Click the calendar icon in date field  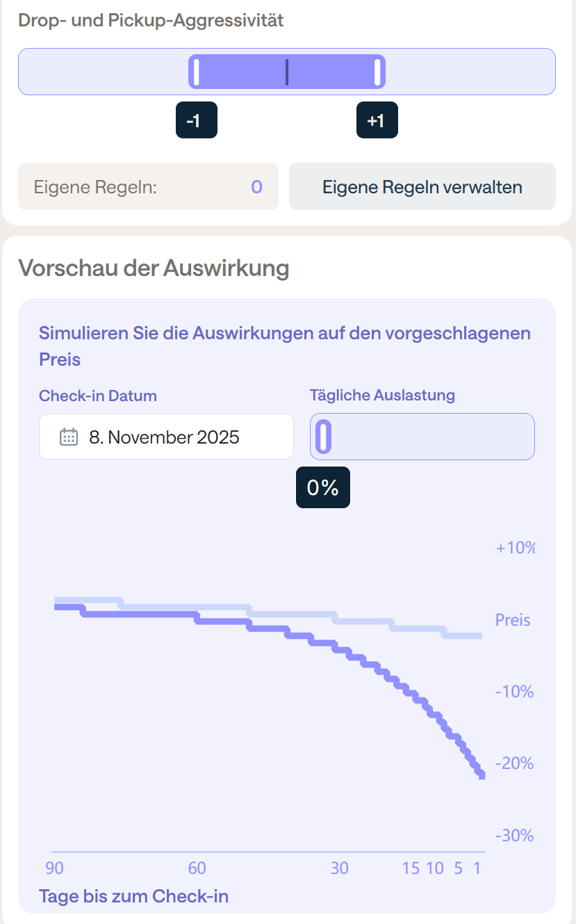[68, 437]
